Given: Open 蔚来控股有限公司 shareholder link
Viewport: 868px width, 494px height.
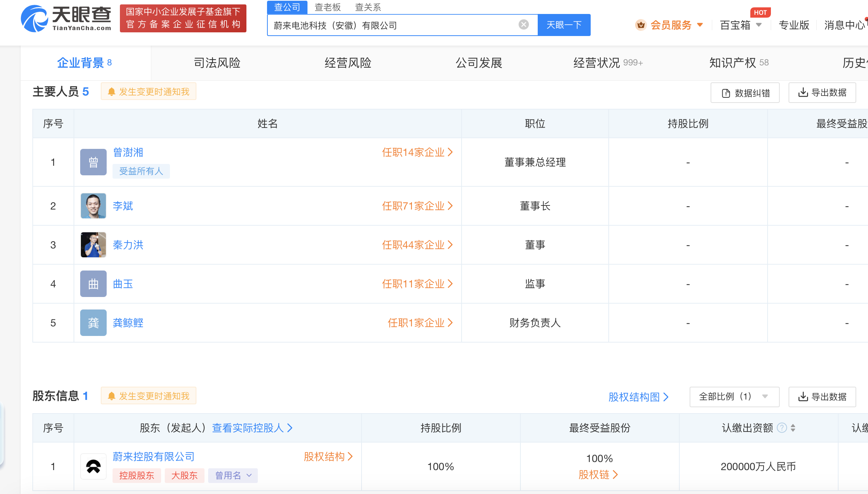Looking at the screenshot, I should click(x=153, y=457).
